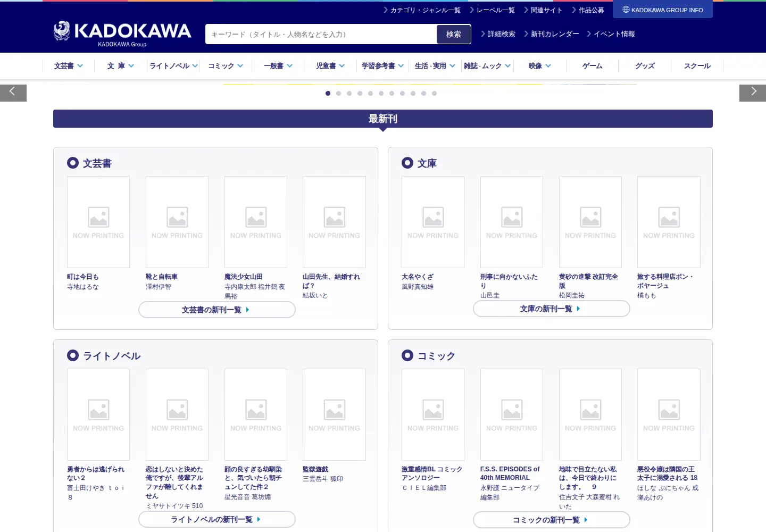The height and width of the screenshot is (532, 766).
Task: Expand the コミック navigation dropdown
Action: (x=226, y=66)
